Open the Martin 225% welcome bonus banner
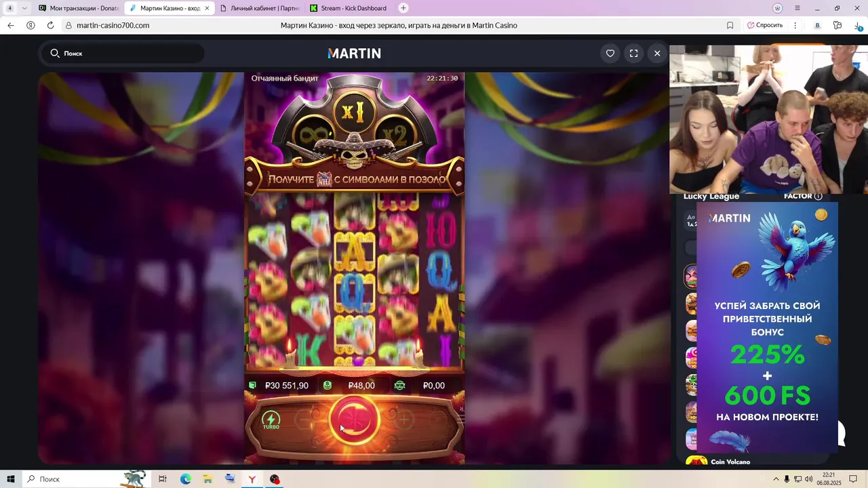The width and height of the screenshot is (868, 488). (767, 327)
